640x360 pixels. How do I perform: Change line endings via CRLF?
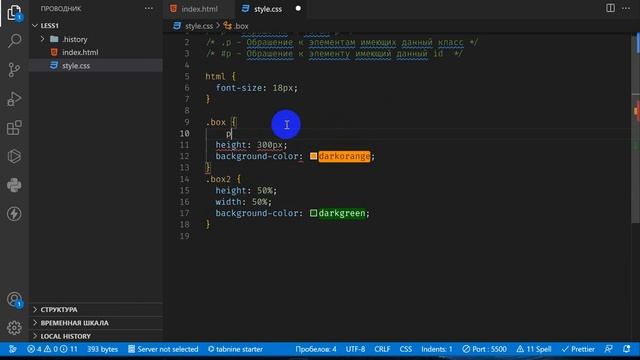click(x=382, y=349)
